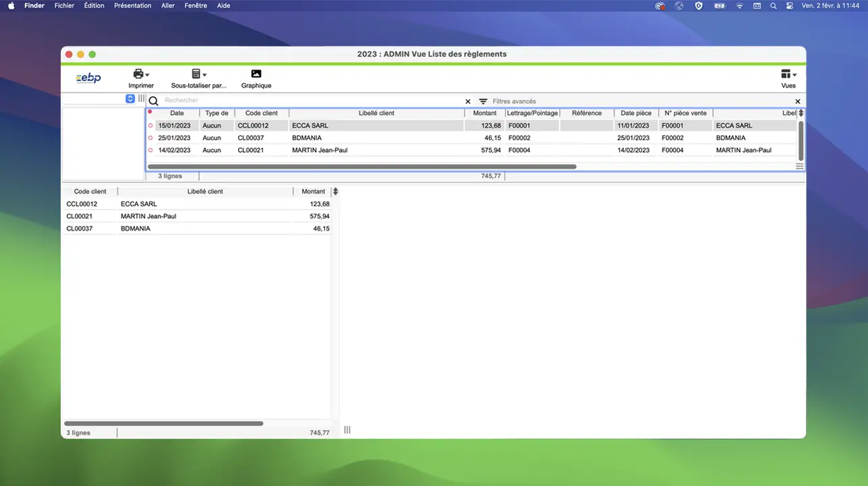The width and height of the screenshot is (868, 486).
Task: Open macOS Spotlight search in menu bar
Action: coord(773,5)
